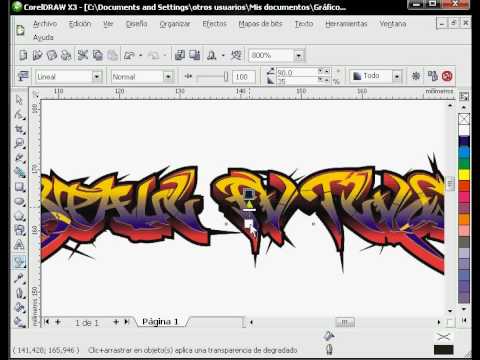Viewport: 480px width, 360px height.
Task: Open the 800% zoom level dropdown
Action: pos(299,55)
